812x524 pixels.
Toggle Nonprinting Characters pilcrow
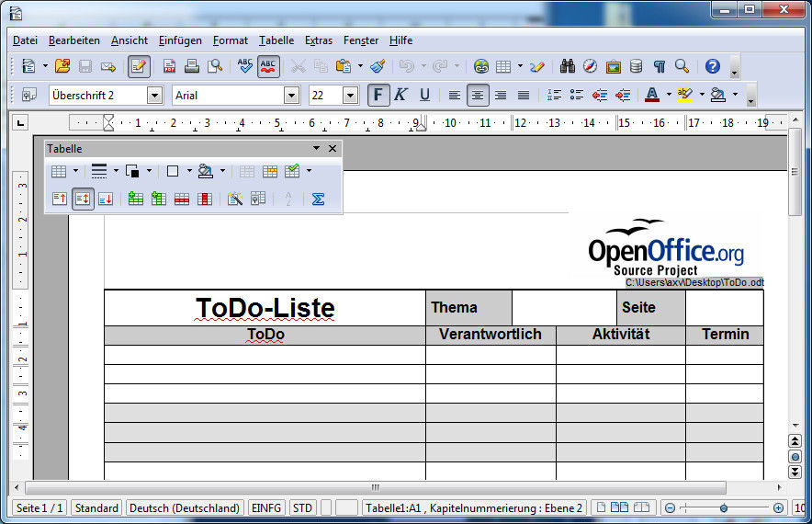(660, 66)
